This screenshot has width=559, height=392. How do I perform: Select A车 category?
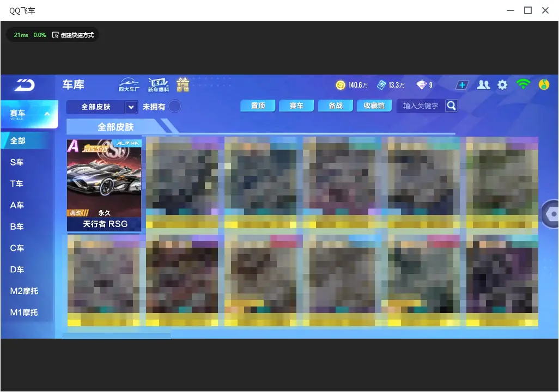[17, 205]
